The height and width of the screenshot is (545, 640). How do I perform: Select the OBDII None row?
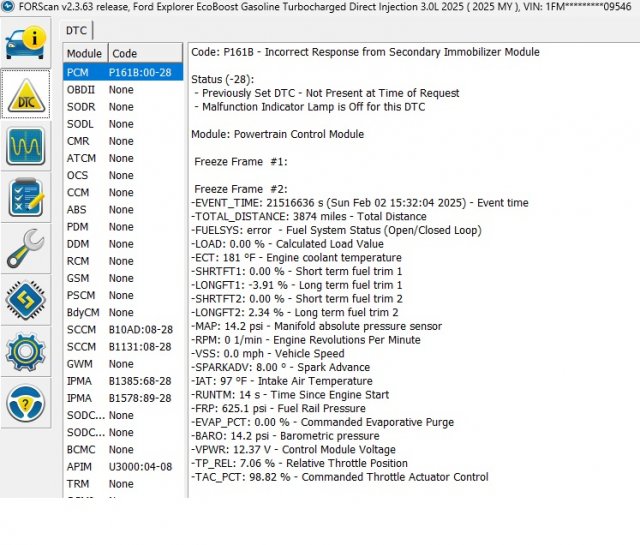123,89
